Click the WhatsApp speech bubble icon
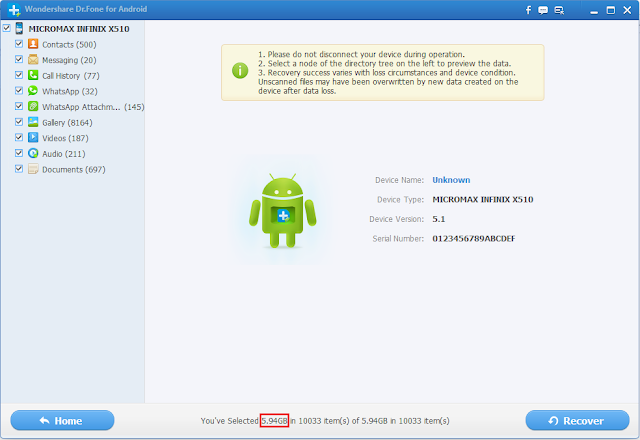 [x=33, y=91]
